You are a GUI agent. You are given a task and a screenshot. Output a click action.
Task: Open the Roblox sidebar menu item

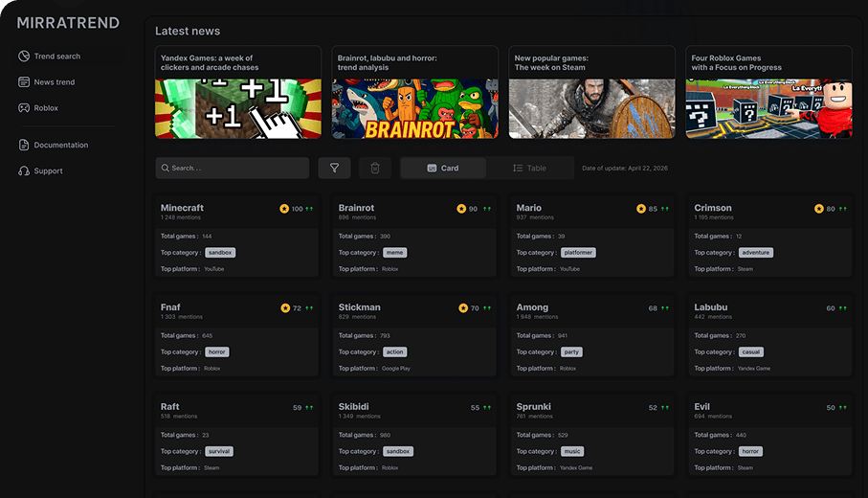click(x=46, y=108)
